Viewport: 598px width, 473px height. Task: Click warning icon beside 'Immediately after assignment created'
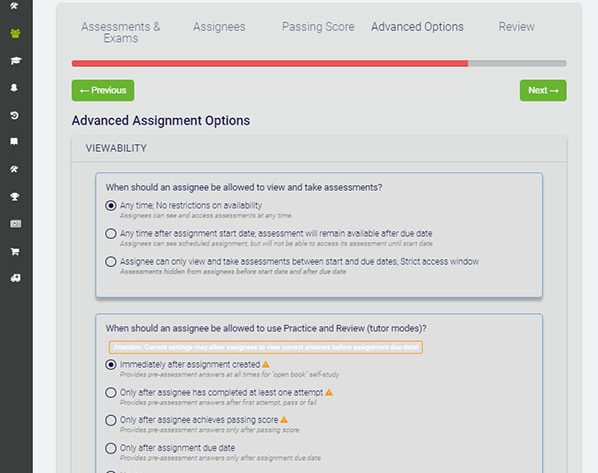pyautogui.click(x=266, y=364)
